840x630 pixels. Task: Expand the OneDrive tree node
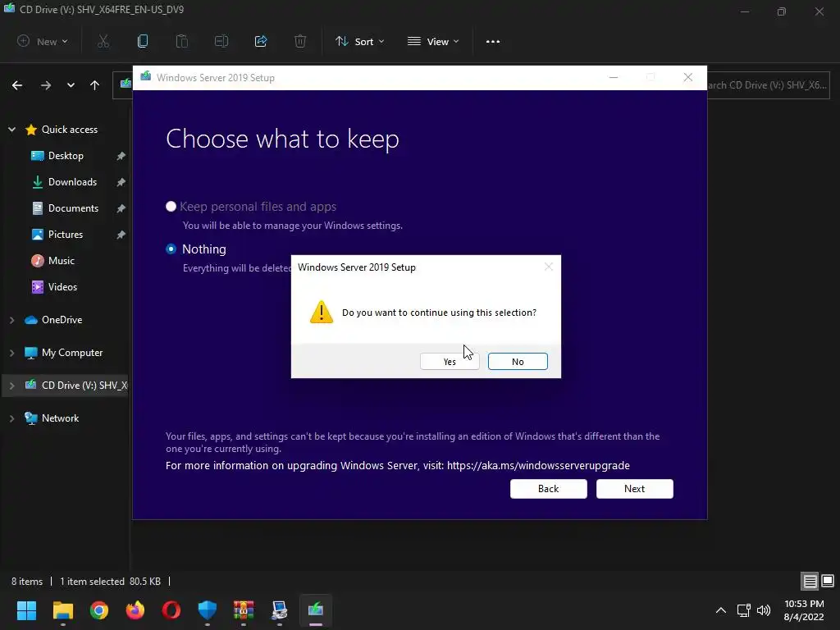point(11,320)
